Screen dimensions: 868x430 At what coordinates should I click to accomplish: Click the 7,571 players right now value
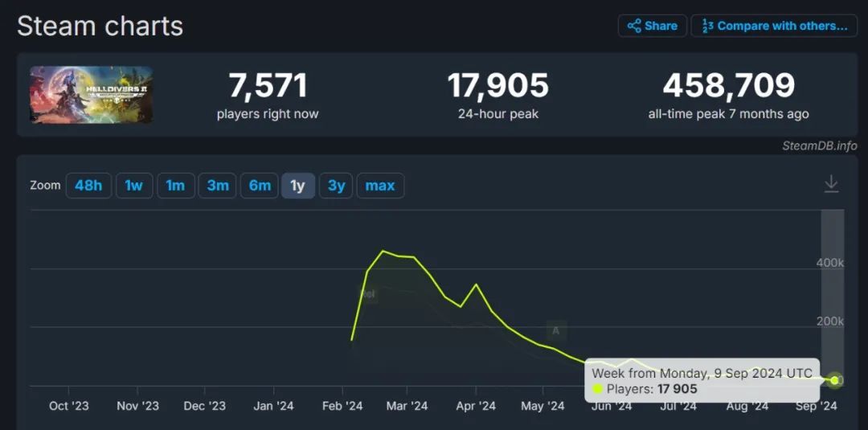coord(268,86)
